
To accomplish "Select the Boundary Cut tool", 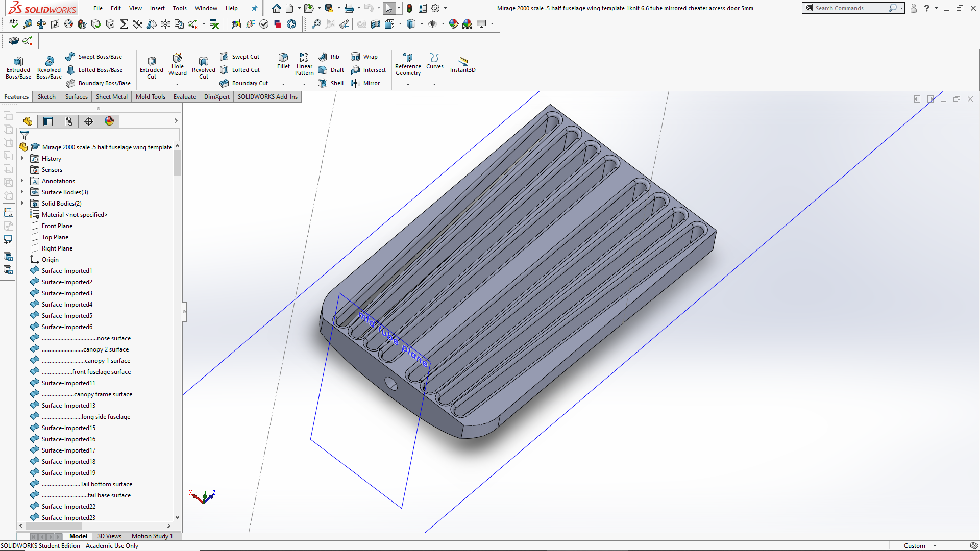I will pyautogui.click(x=244, y=83).
